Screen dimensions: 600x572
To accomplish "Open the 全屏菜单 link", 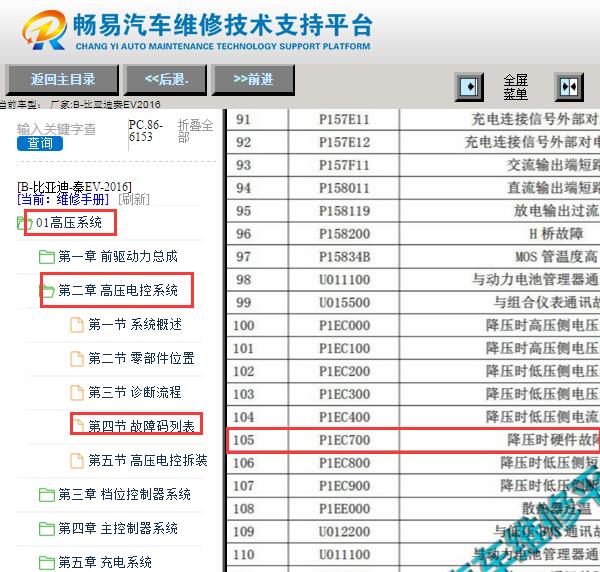I will point(515,87).
